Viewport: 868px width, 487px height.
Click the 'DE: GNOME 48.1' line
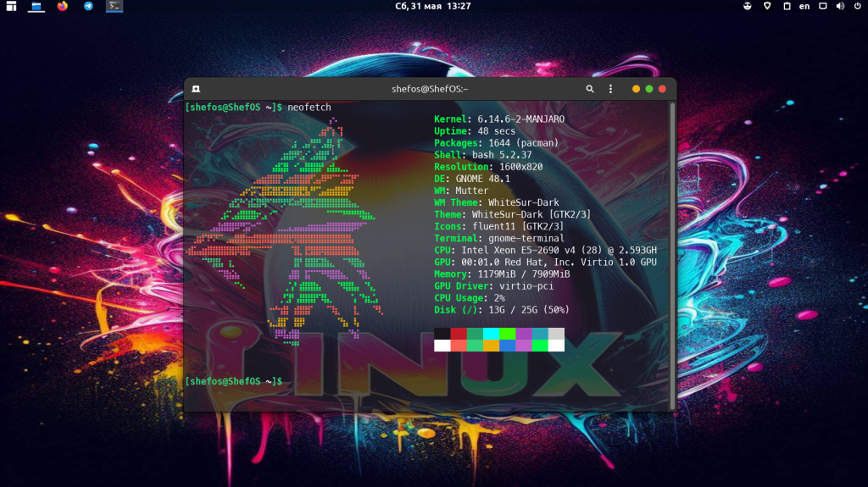472,179
